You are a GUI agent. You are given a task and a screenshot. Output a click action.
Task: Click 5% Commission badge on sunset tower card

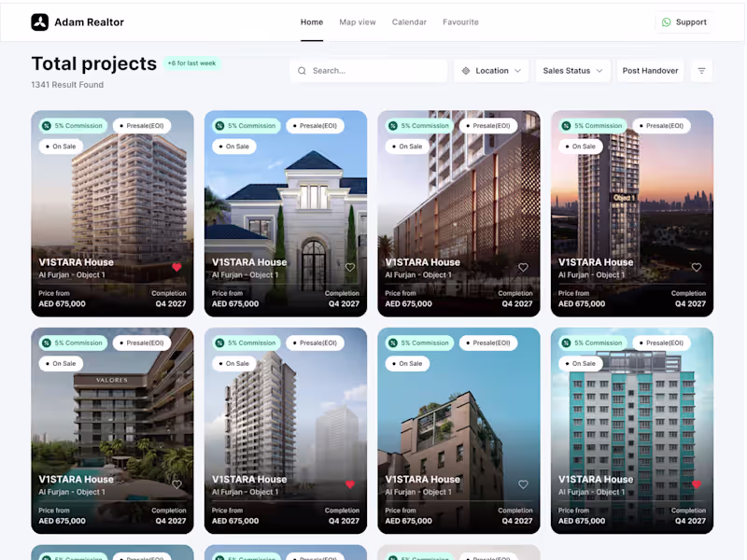[593, 126]
